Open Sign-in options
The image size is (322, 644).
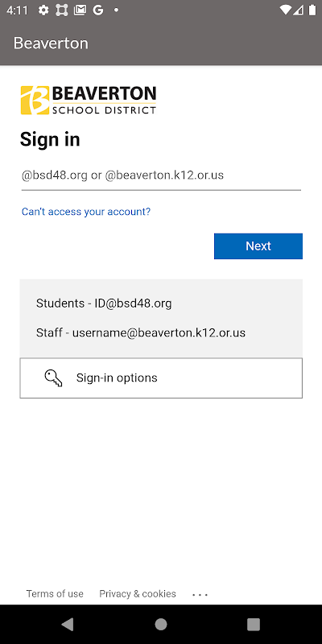[x=161, y=378]
